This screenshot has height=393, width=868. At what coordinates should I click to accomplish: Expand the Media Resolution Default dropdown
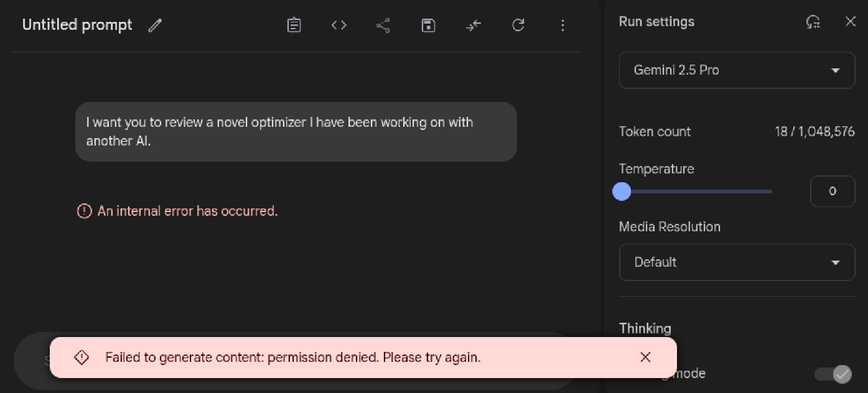point(737,262)
